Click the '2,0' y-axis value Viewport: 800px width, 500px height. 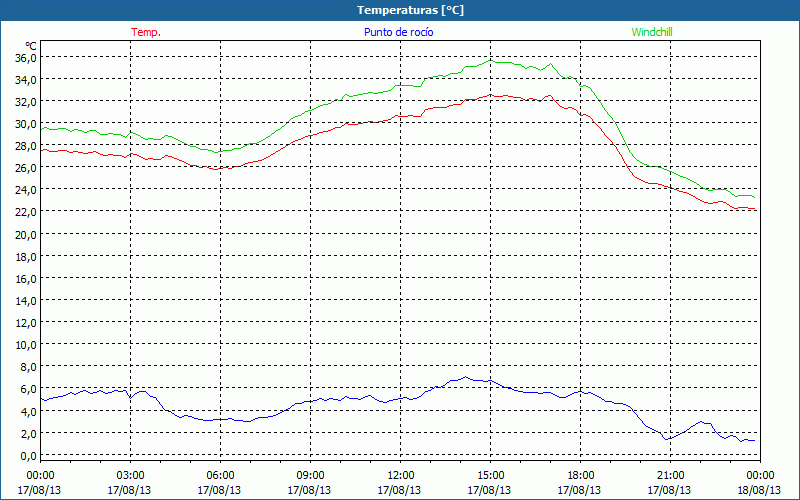tap(29, 434)
